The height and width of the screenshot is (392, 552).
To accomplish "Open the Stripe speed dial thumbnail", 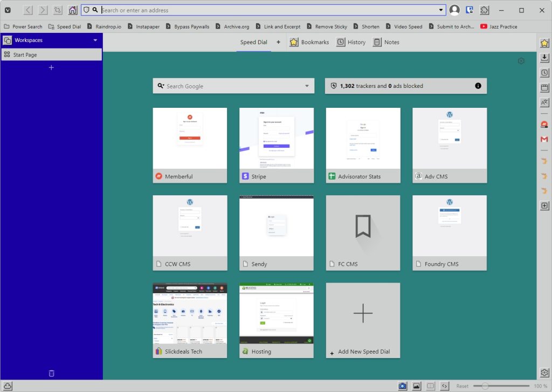I will tap(277, 139).
